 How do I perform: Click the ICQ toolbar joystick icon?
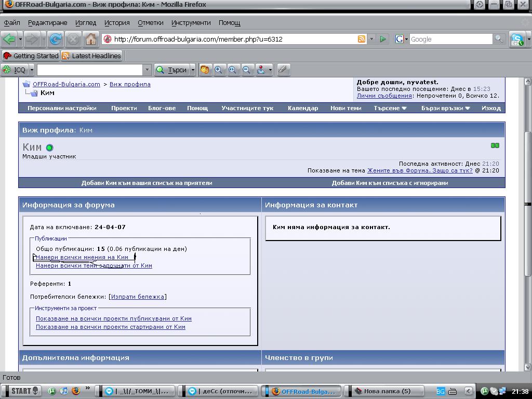pos(261,70)
